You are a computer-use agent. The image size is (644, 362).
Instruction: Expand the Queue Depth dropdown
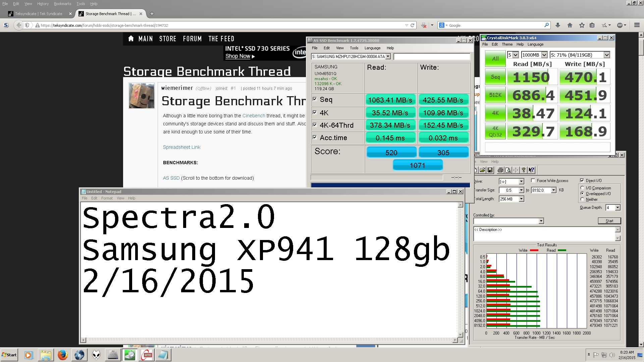[x=618, y=208]
